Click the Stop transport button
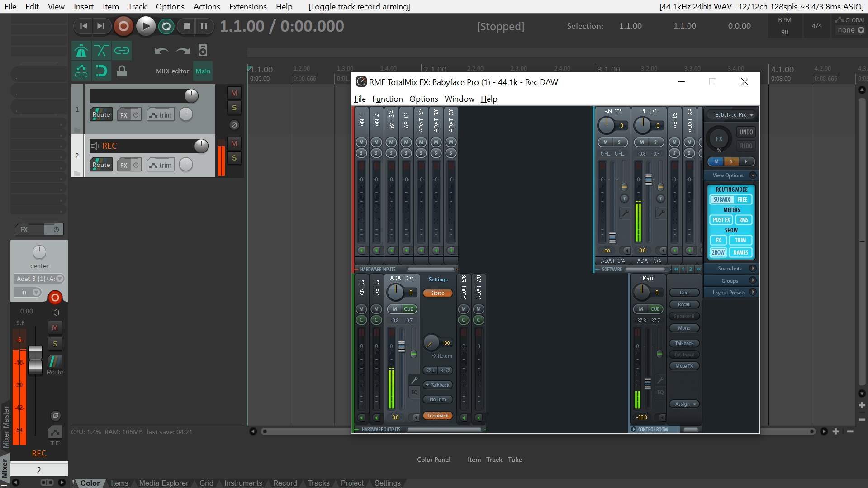 186,26
